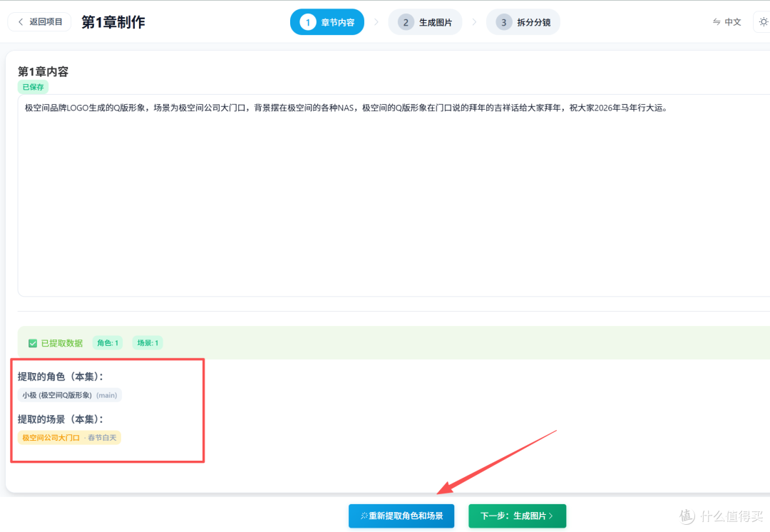The image size is (770, 532).
Task: Click the 提取的角色（本集） label
Action: [61, 377]
